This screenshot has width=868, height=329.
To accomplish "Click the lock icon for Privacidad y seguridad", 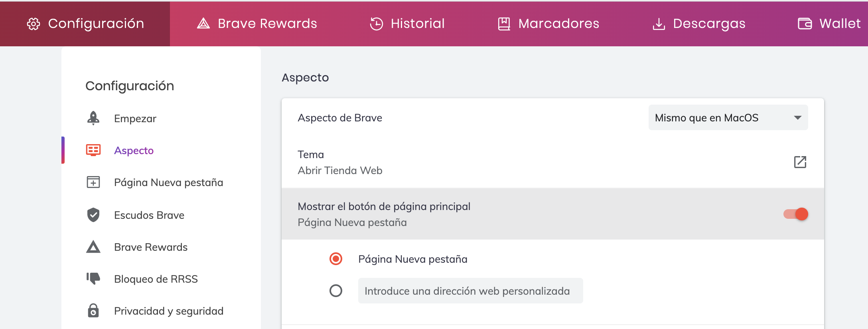I will tap(93, 311).
